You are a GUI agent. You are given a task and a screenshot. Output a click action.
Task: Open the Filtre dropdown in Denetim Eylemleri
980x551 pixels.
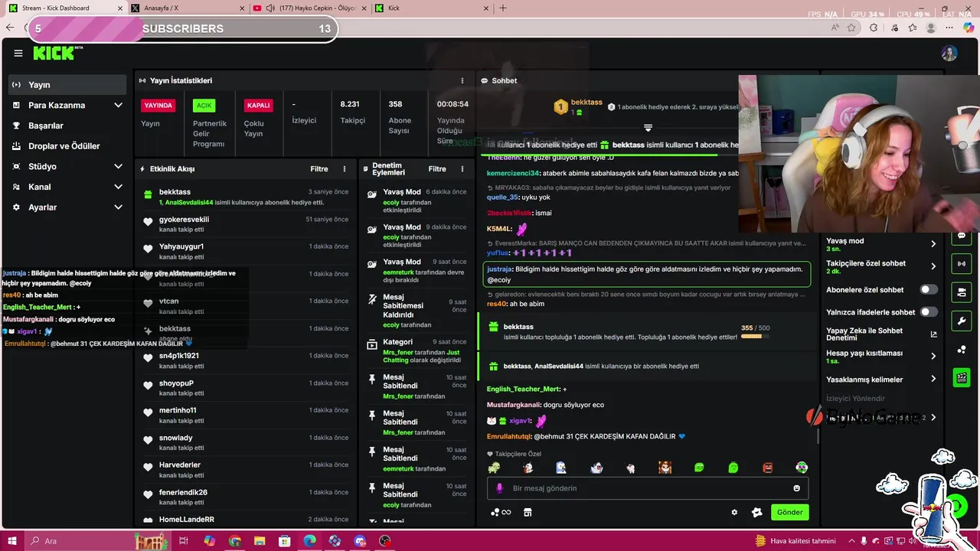click(437, 169)
